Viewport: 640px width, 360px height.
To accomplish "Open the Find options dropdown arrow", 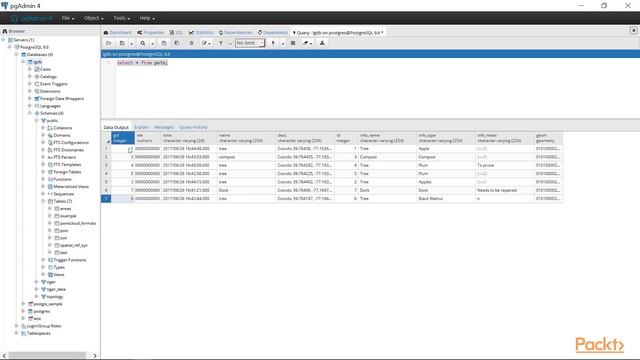I will pos(153,43).
